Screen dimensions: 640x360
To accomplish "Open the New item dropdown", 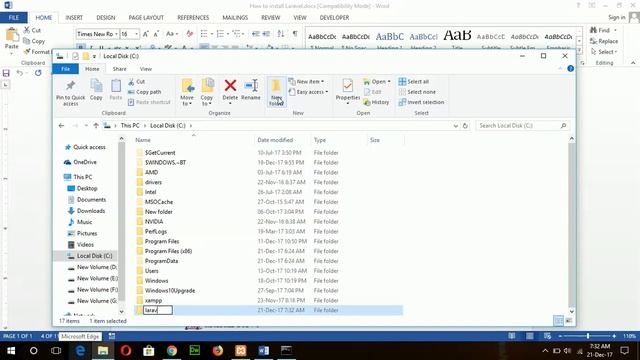I will (x=322, y=82).
